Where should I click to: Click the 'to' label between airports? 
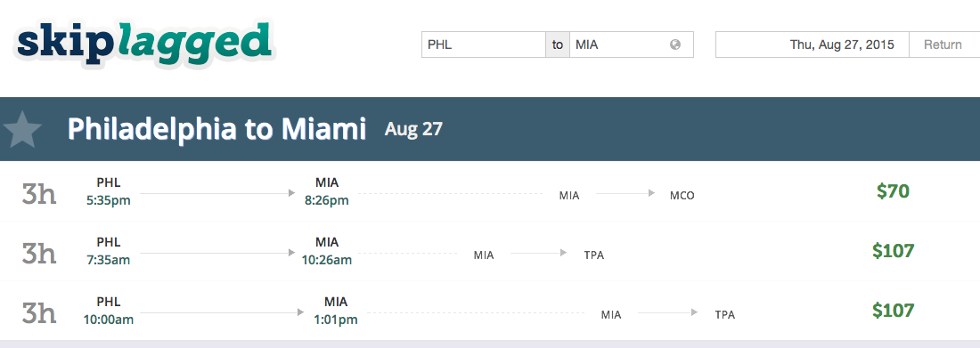pyautogui.click(x=558, y=45)
